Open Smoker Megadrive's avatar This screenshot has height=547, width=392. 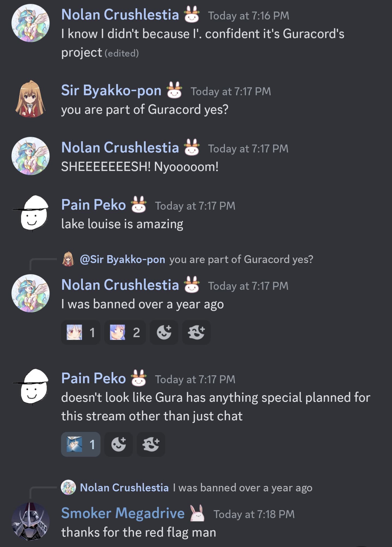[30, 521]
